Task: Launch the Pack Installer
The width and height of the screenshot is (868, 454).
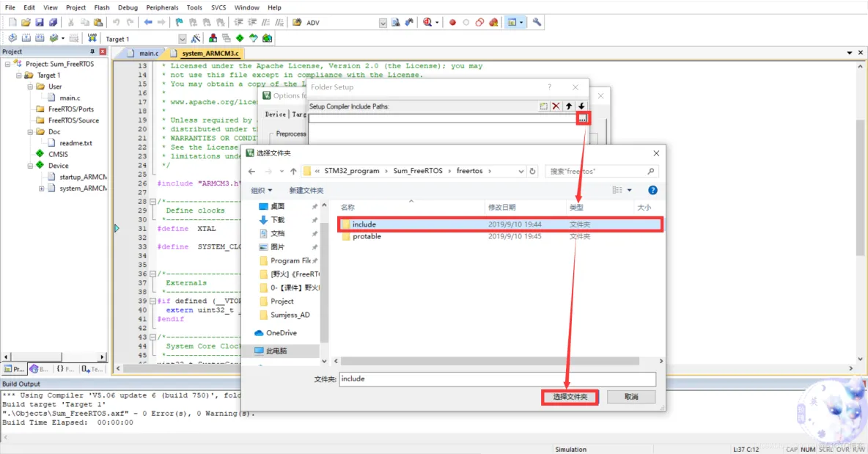Action: tap(268, 38)
